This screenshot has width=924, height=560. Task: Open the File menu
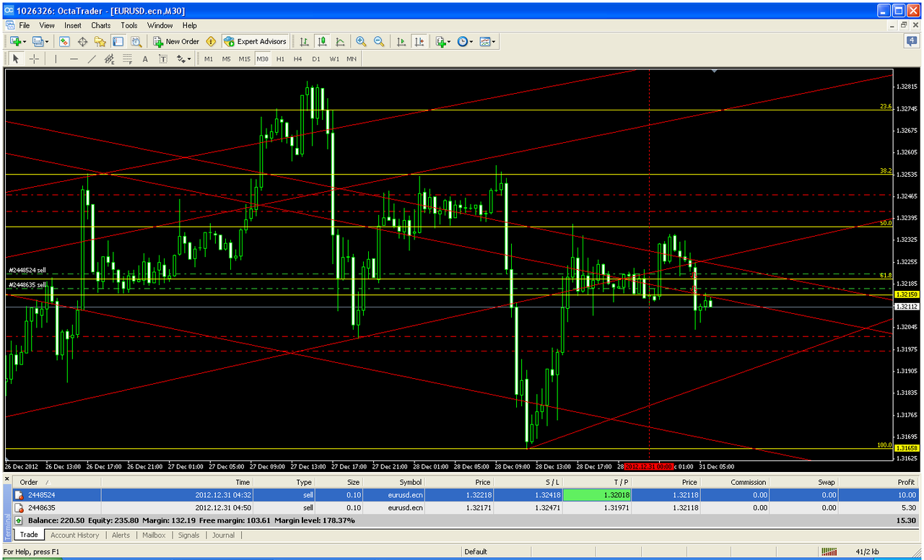(25, 25)
